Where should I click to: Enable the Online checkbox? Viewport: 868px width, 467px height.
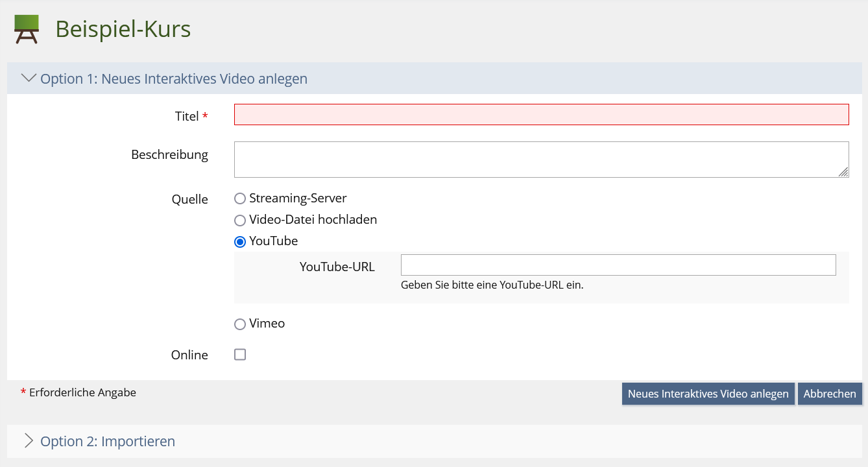coord(240,355)
